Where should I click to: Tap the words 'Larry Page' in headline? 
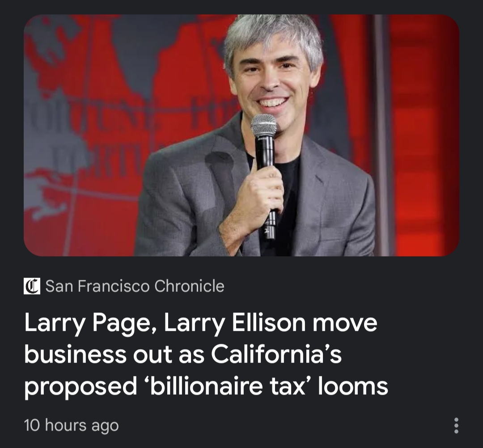coord(87,324)
